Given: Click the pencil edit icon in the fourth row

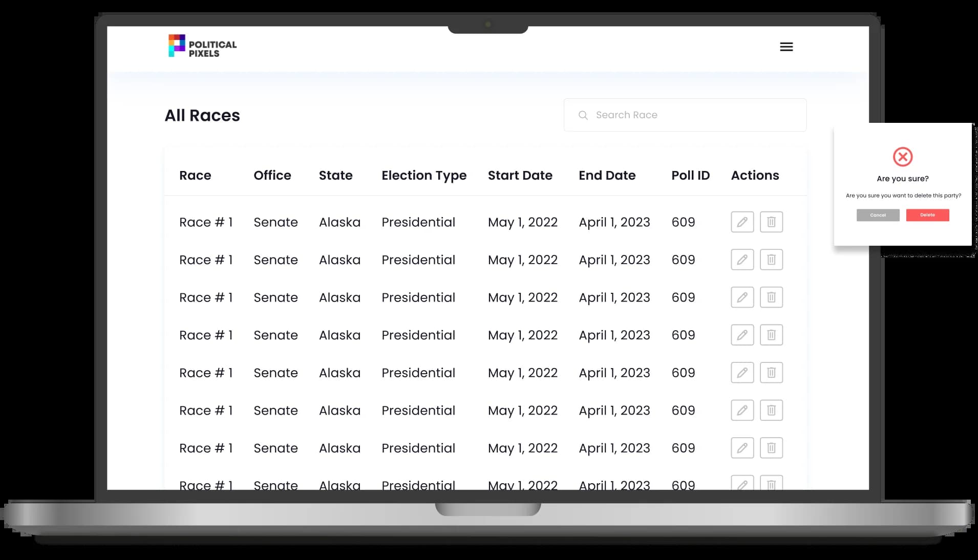Looking at the screenshot, I should [742, 335].
